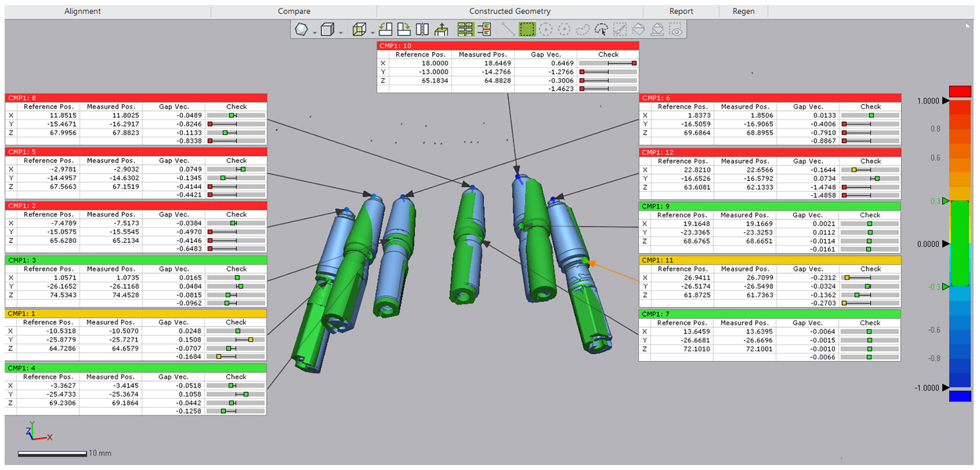Expand dropdown arrow beside cube icon

click(341, 33)
